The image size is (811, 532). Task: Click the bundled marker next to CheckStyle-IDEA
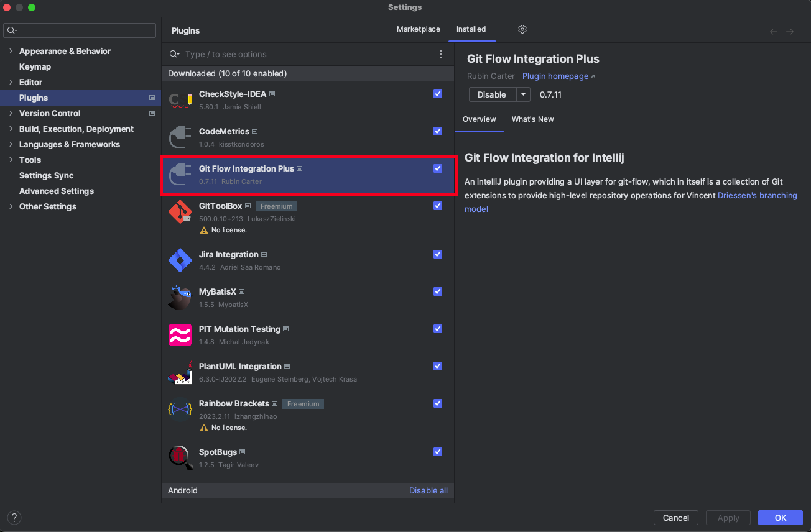(272, 94)
